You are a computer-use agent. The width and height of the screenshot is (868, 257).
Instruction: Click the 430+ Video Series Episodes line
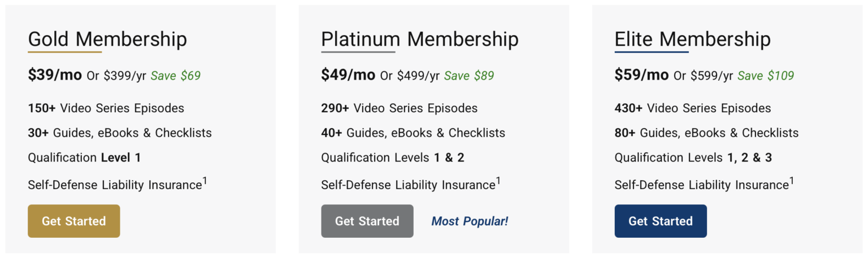[x=692, y=108]
